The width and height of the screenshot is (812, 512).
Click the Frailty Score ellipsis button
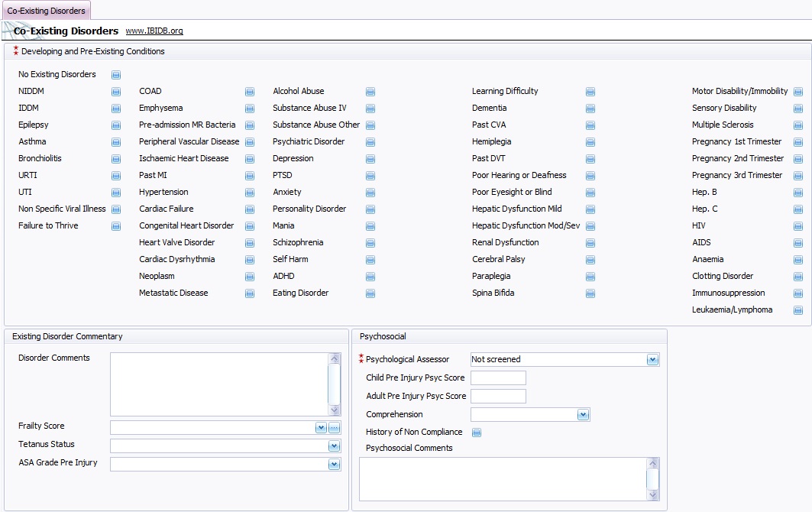click(x=334, y=428)
